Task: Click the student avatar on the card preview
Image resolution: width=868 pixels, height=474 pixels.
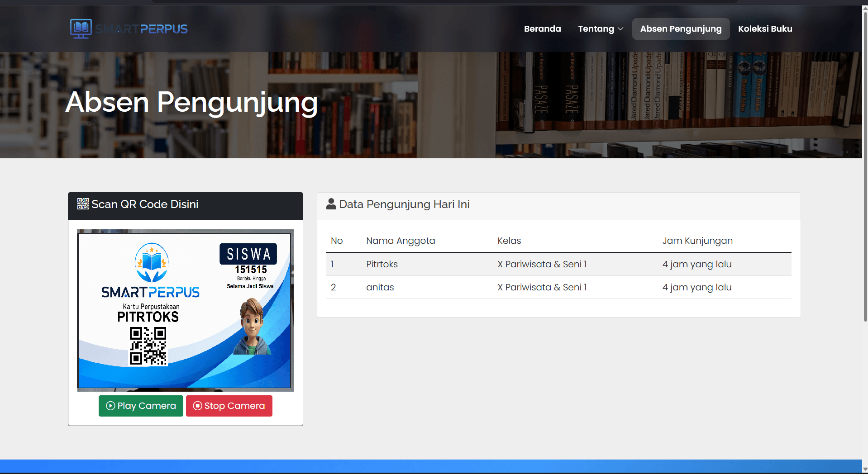Action: click(x=253, y=327)
